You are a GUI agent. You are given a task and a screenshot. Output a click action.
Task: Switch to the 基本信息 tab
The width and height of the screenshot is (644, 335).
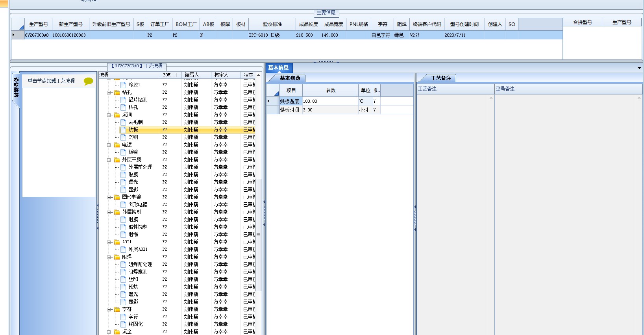(x=279, y=68)
